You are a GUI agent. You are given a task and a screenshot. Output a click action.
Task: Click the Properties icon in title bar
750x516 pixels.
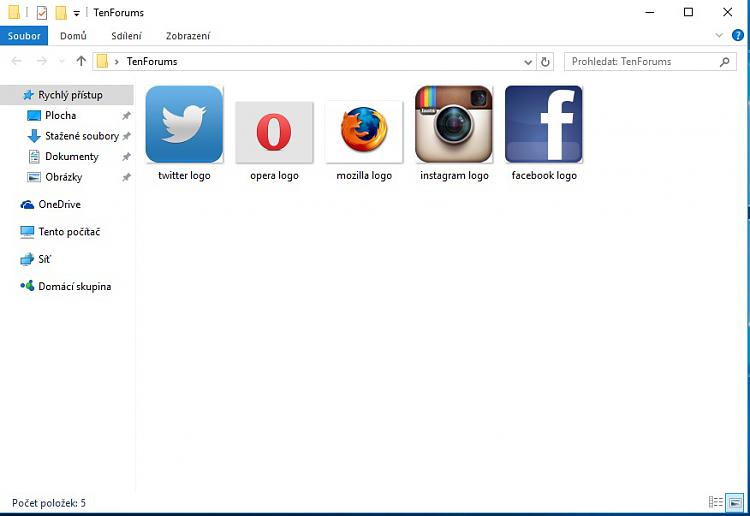point(42,12)
